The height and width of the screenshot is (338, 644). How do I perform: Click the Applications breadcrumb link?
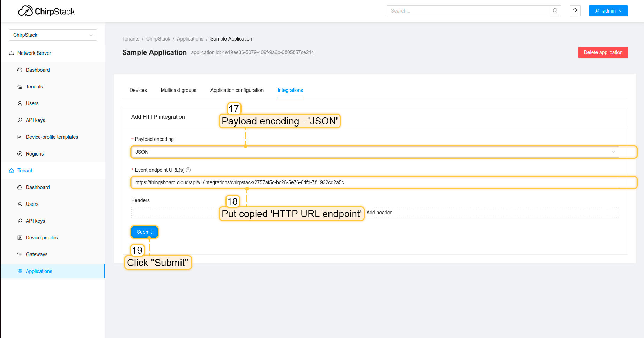coord(190,39)
